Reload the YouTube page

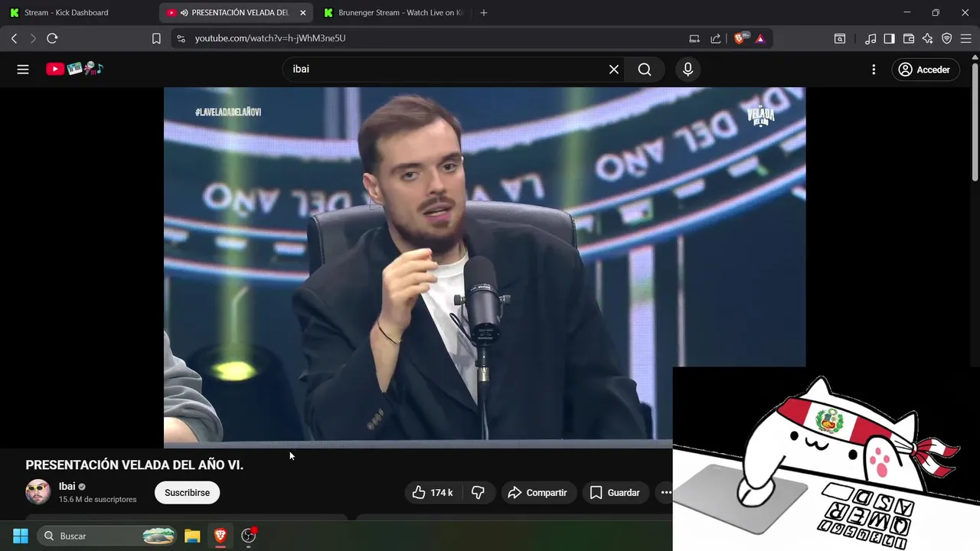tap(52, 38)
